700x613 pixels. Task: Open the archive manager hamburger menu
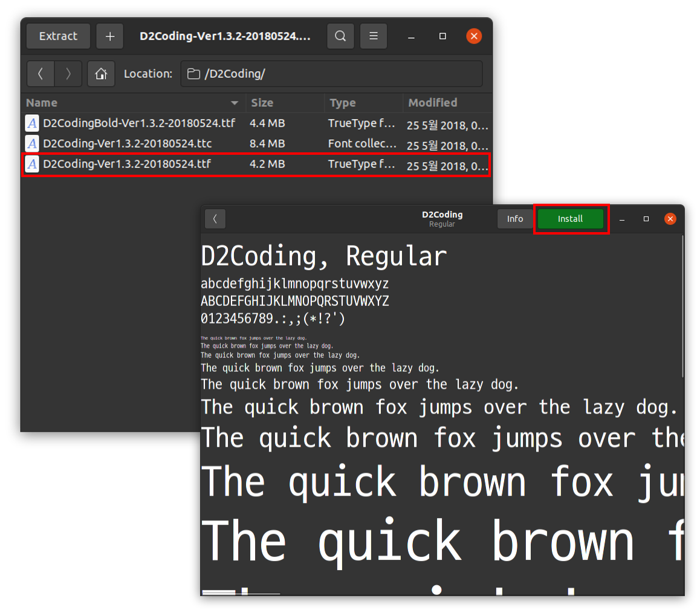pyautogui.click(x=373, y=36)
